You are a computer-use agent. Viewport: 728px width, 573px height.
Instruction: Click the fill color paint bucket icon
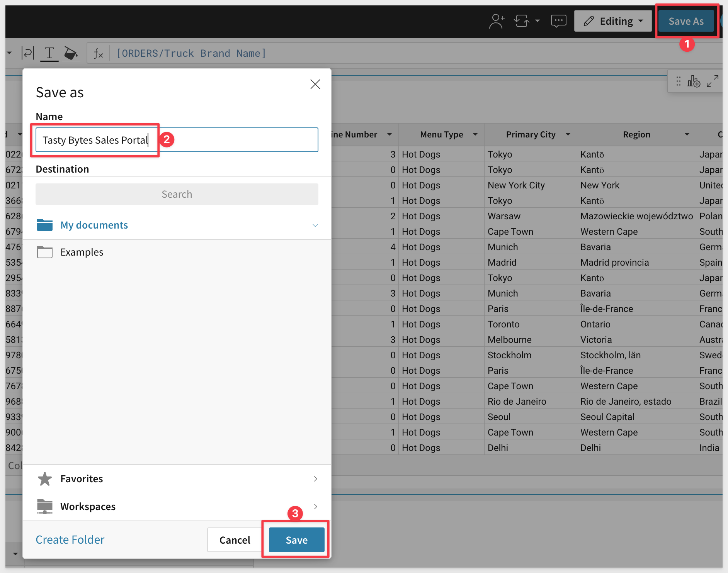click(70, 53)
